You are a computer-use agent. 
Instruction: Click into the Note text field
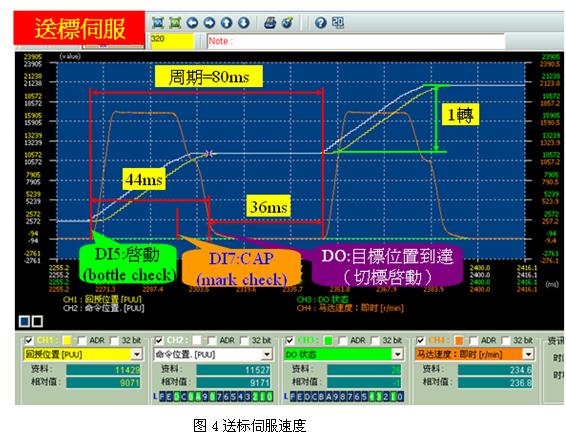click(x=356, y=41)
